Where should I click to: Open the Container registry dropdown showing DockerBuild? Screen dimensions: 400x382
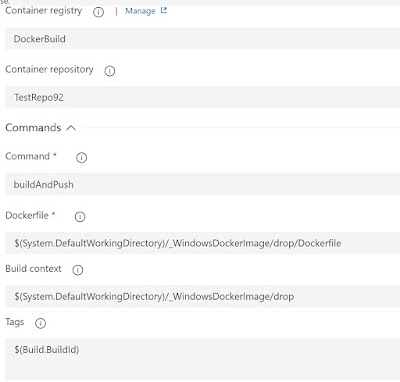pyautogui.click(x=203, y=39)
